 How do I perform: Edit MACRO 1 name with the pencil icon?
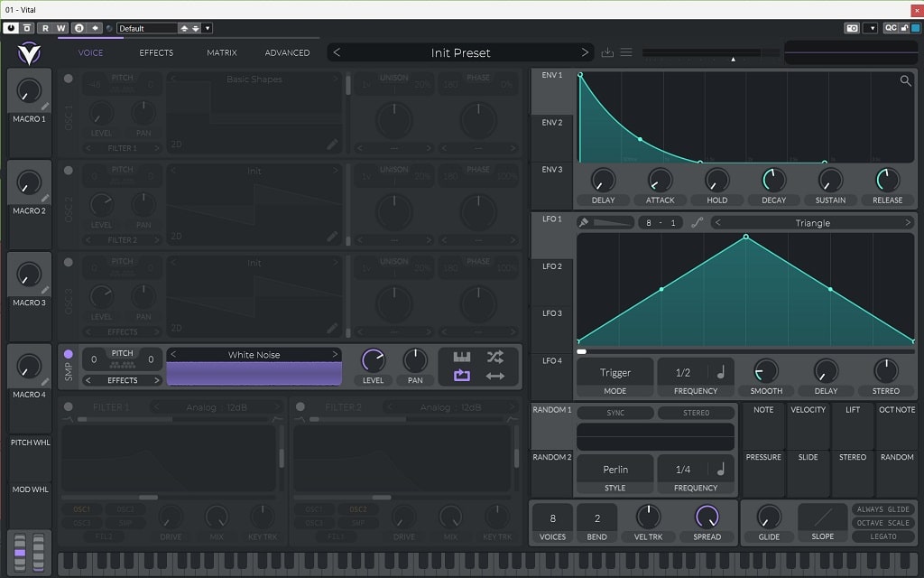(45, 107)
